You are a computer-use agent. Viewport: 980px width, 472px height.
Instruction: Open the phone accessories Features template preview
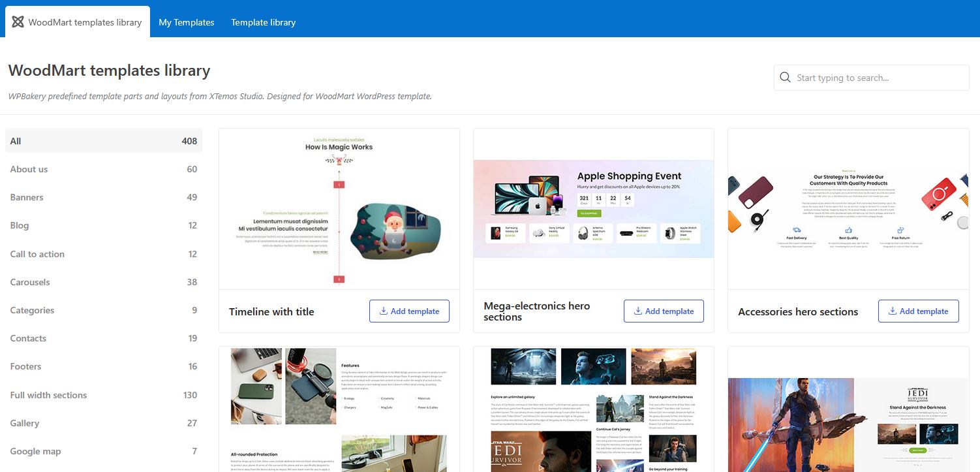339,409
